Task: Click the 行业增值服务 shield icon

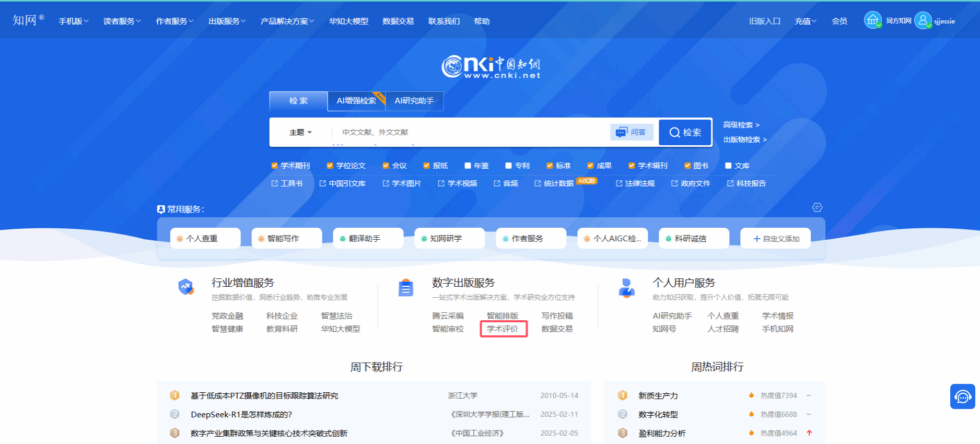Action: click(185, 287)
